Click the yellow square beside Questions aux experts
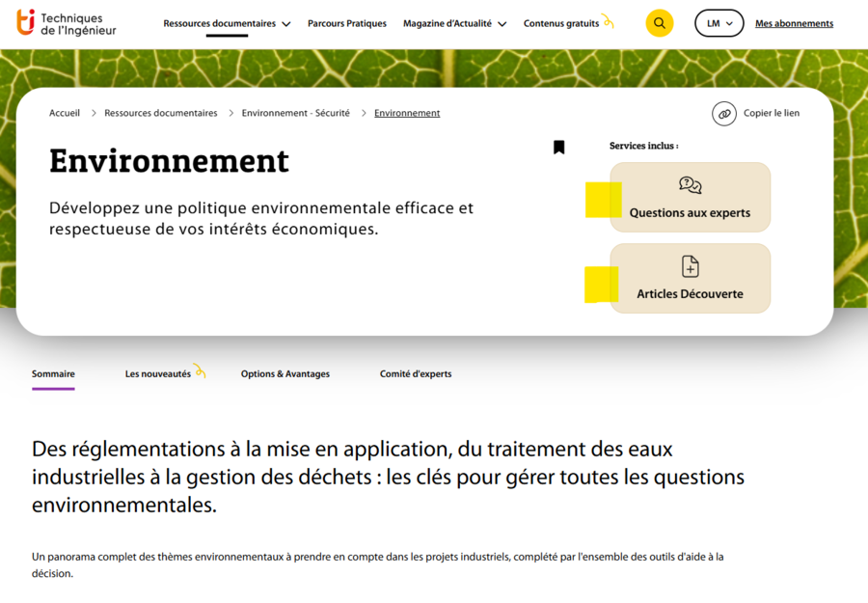Image resolution: width=868 pixels, height=603 pixels. click(x=603, y=199)
